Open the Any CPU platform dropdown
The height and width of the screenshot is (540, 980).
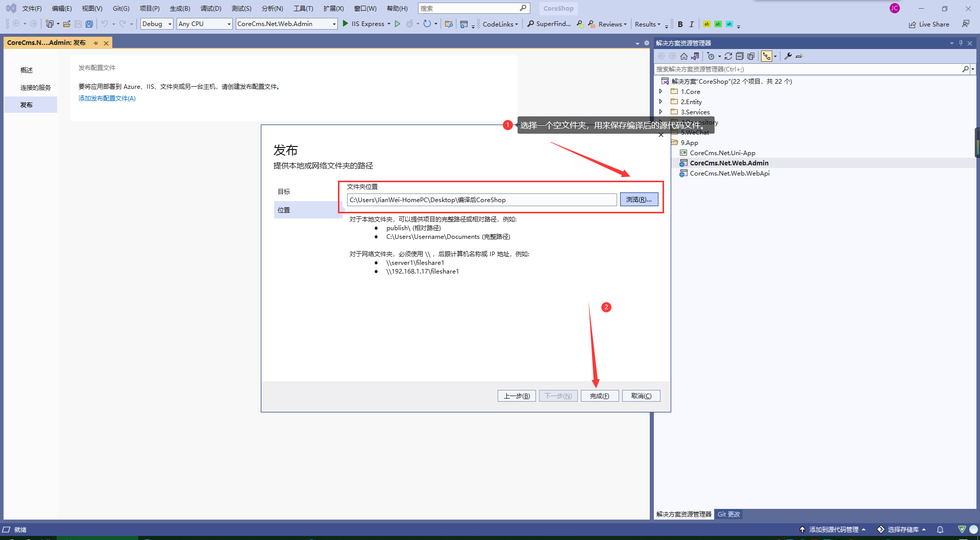(x=204, y=24)
